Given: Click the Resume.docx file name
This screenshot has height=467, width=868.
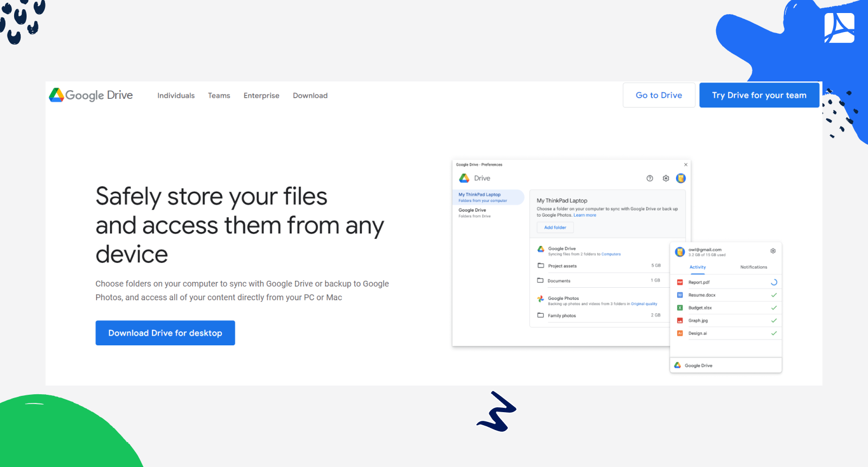Looking at the screenshot, I should click(x=702, y=295).
